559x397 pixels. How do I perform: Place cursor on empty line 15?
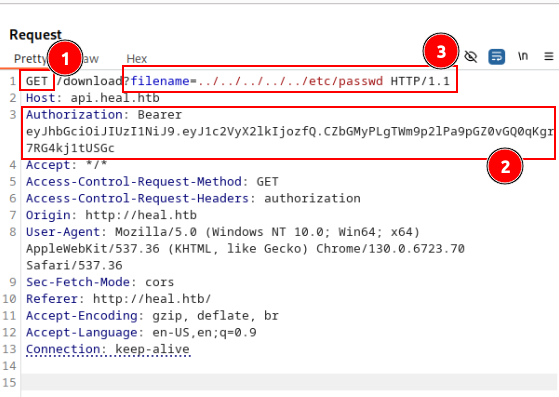point(289,382)
